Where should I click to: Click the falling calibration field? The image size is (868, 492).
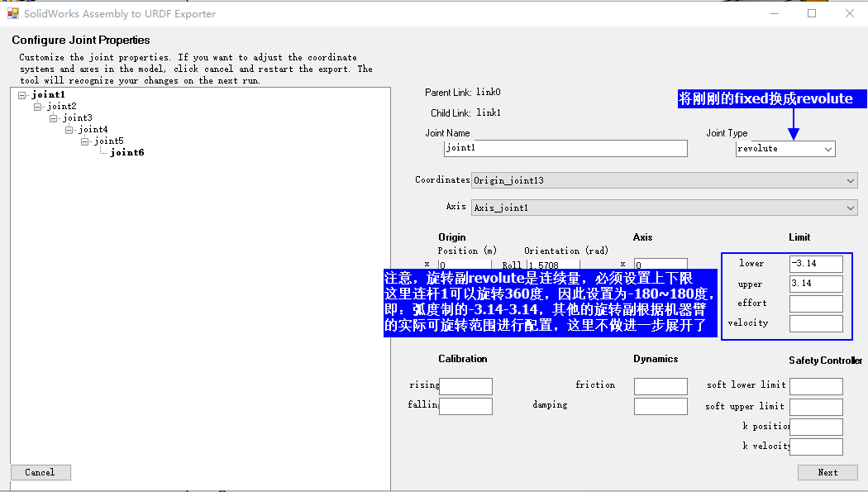pos(465,406)
